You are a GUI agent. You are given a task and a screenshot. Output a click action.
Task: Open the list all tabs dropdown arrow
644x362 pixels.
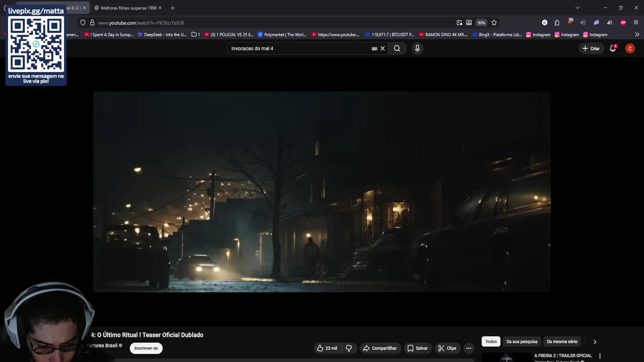(x=578, y=8)
